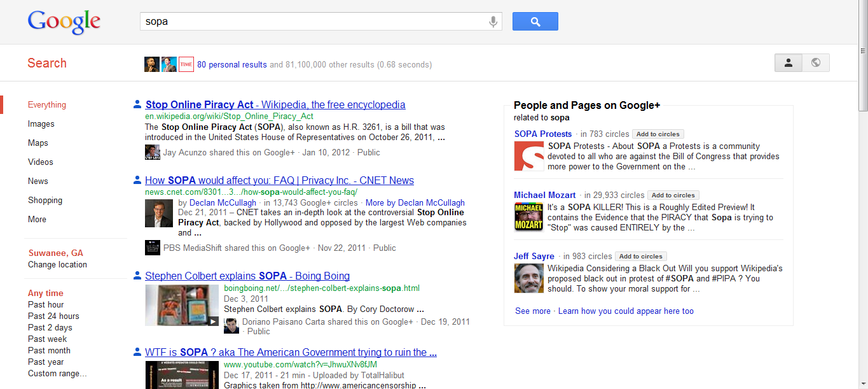Click Michael Mozart profile picture
Image resolution: width=868 pixels, height=389 pixels.
pos(529,217)
